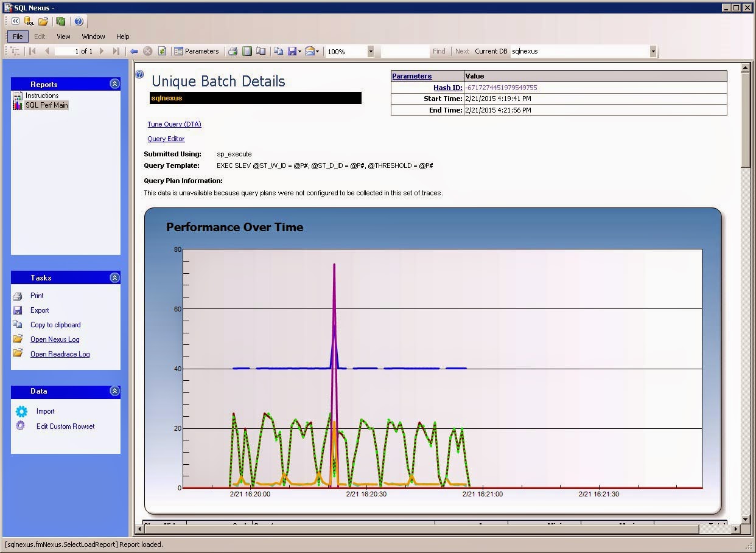Click the SQL database connect icon
Viewport: 756px width, 553px height.
pyautogui.click(x=29, y=22)
